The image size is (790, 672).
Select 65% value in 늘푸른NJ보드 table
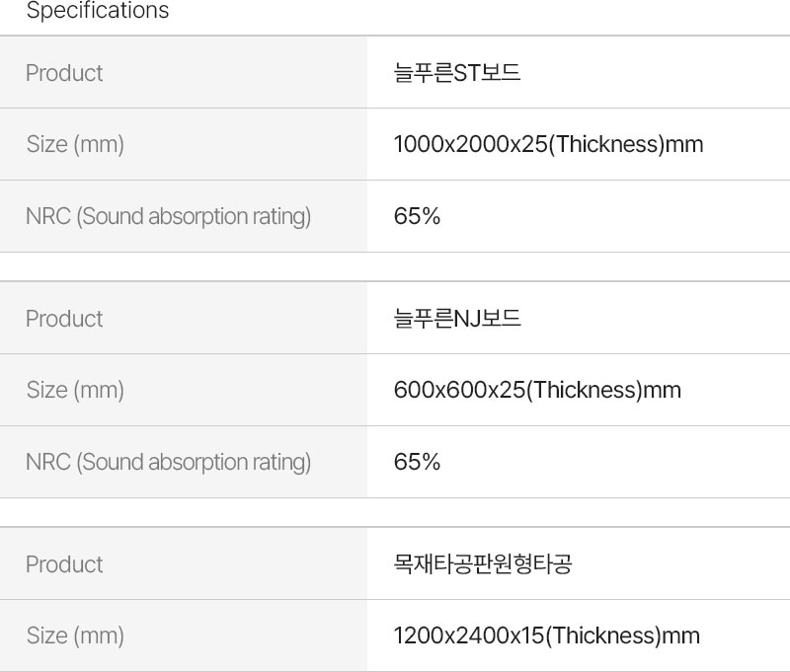pyautogui.click(x=417, y=462)
